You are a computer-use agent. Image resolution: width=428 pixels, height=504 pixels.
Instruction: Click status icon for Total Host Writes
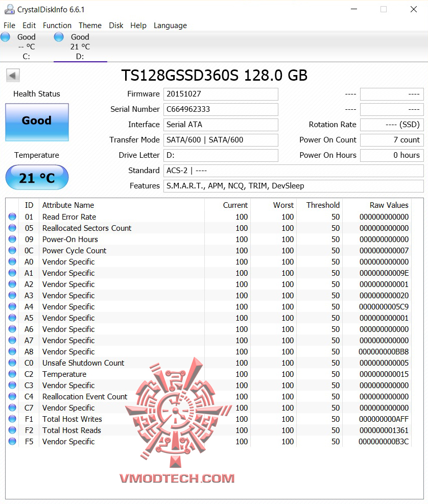point(12,419)
